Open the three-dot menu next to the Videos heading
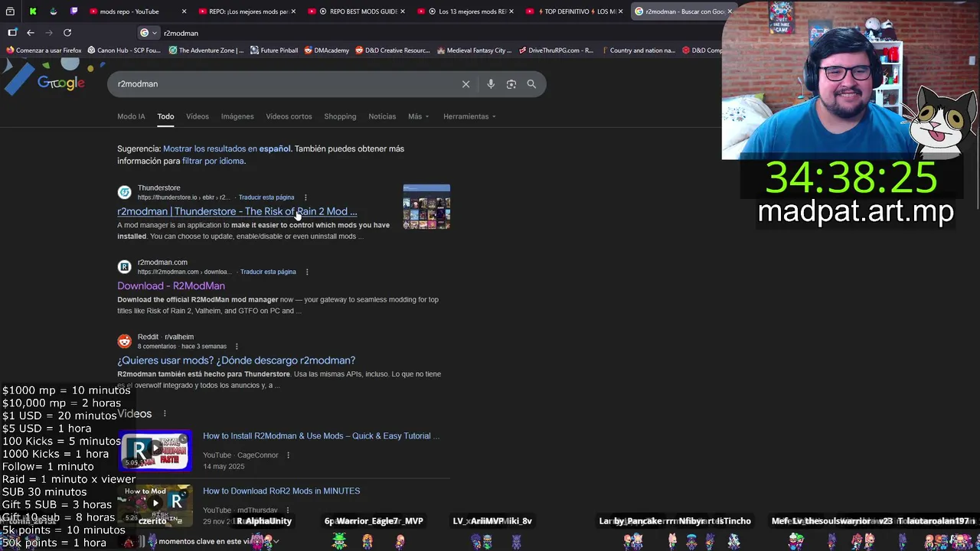Viewport: 980px width, 551px height. (x=164, y=414)
